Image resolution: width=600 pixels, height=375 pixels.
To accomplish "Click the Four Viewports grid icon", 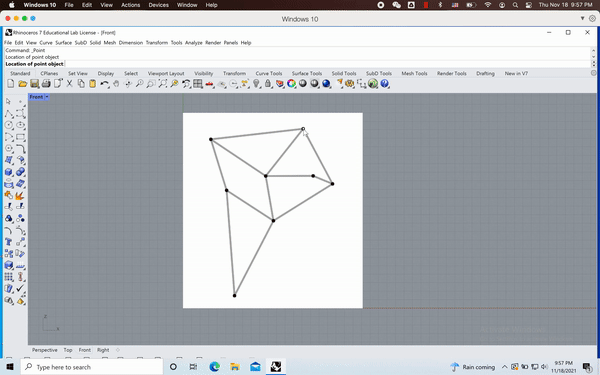I will coord(197,83).
